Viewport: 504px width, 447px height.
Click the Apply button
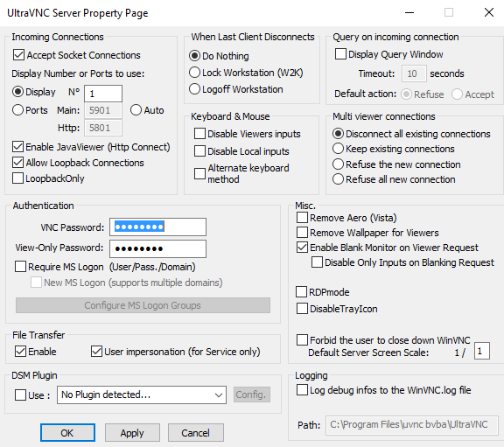tap(132, 432)
